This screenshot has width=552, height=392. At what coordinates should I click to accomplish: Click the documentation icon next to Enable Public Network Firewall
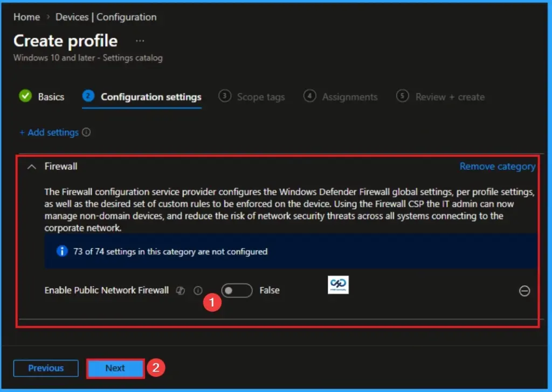[x=180, y=290]
